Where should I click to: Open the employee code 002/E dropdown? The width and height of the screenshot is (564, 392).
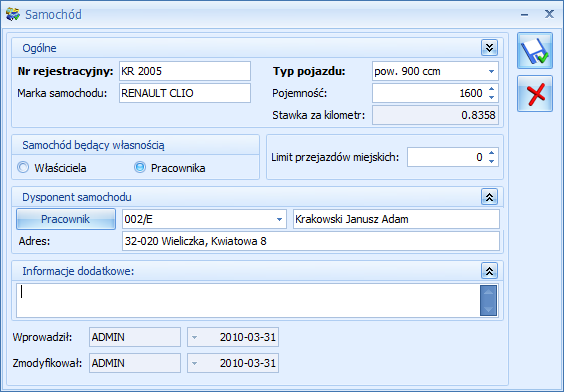(x=279, y=219)
